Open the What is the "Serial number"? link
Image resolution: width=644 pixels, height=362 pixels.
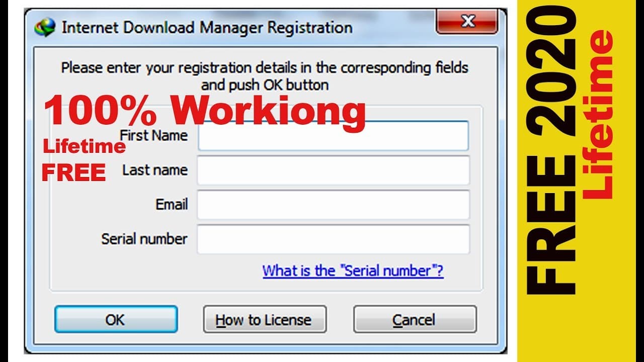coord(353,271)
